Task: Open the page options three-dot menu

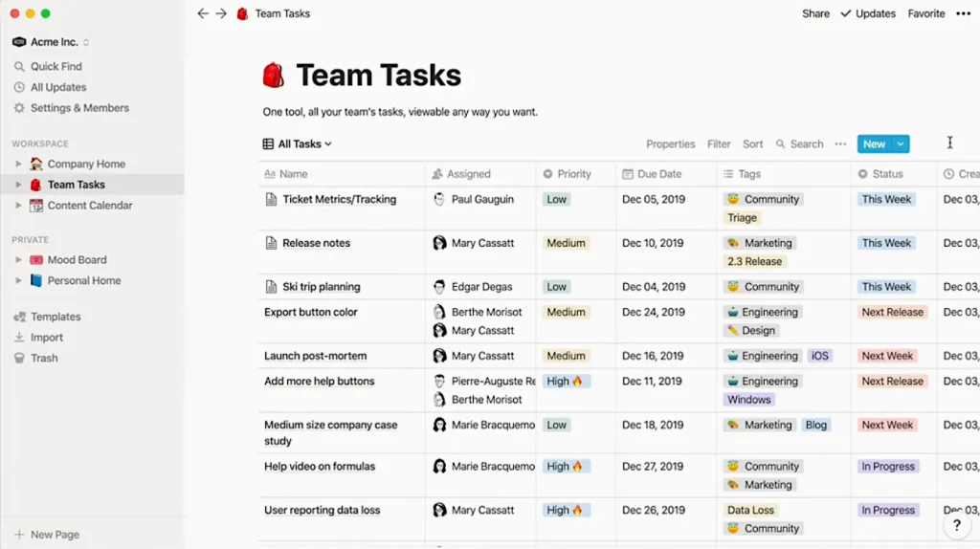Action: click(x=963, y=13)
